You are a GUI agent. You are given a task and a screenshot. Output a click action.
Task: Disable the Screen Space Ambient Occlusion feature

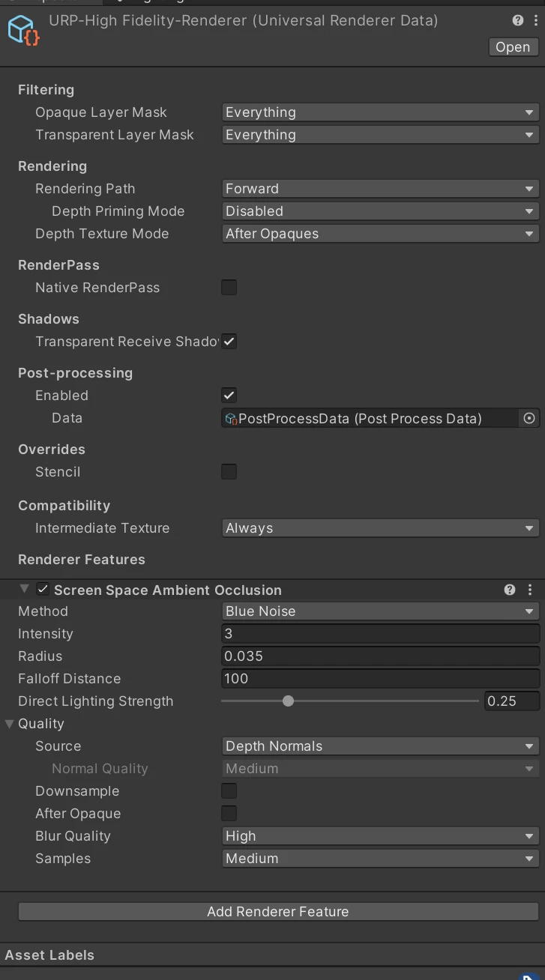click(43, 590)
